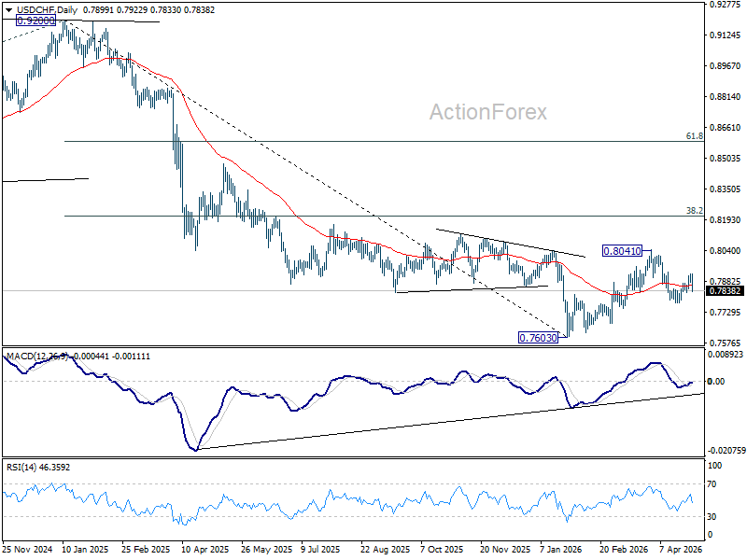Image resolution: width=747 pixels, height=560 pixels.
Task: Click the 0.91245 price scale value
Action: pyautogui.click(x=726, y=35)
